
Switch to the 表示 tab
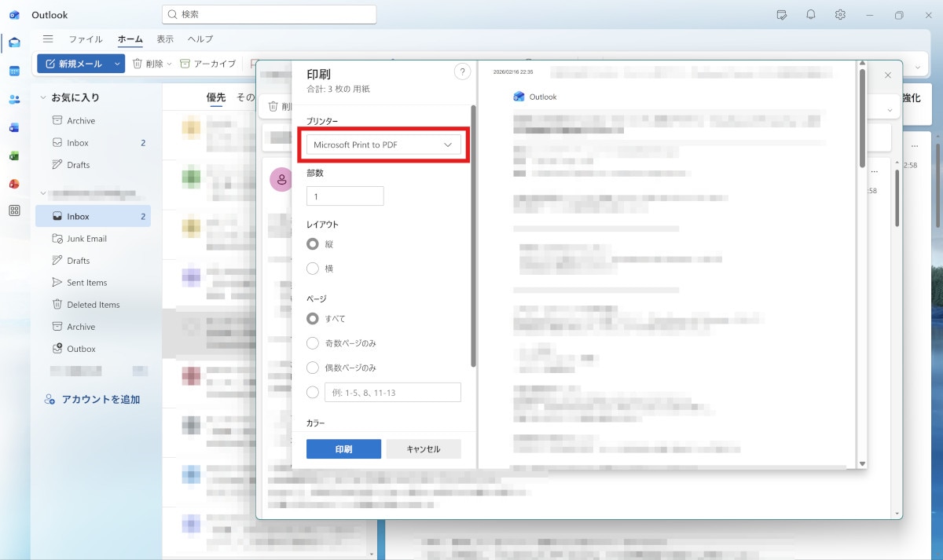tap(165, 39)
